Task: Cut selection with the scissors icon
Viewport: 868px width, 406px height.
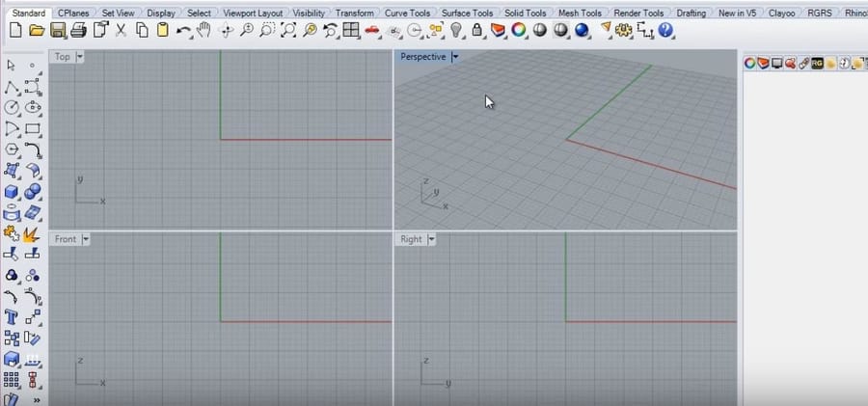Action: (121, 31)
